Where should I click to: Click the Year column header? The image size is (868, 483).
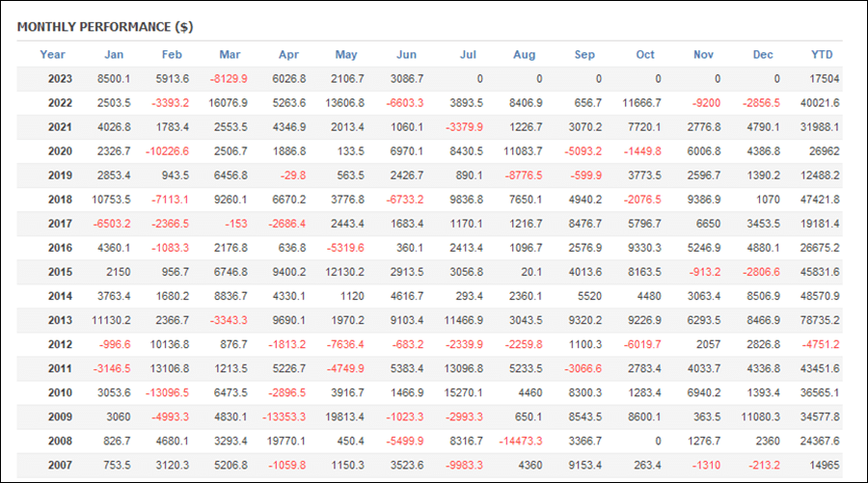(x=53, y=54)
